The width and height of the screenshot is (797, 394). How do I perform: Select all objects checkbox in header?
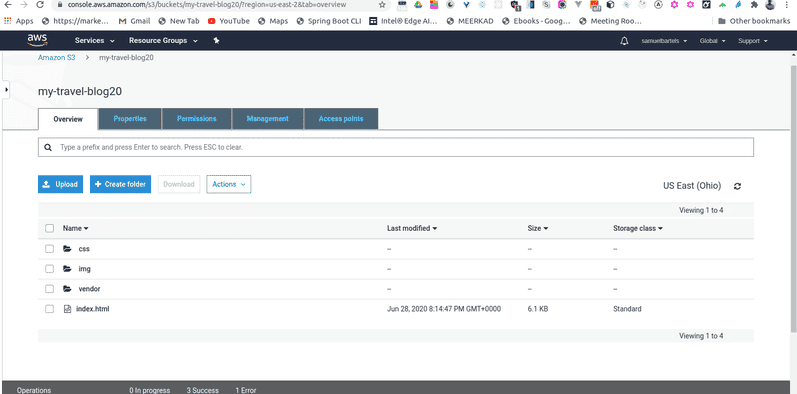pos(49,228)
